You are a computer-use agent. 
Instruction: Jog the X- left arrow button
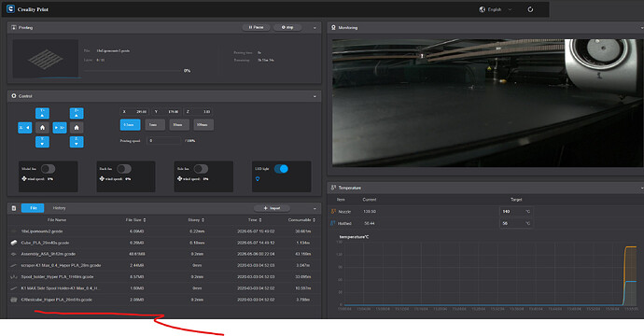tap(25, 128)
